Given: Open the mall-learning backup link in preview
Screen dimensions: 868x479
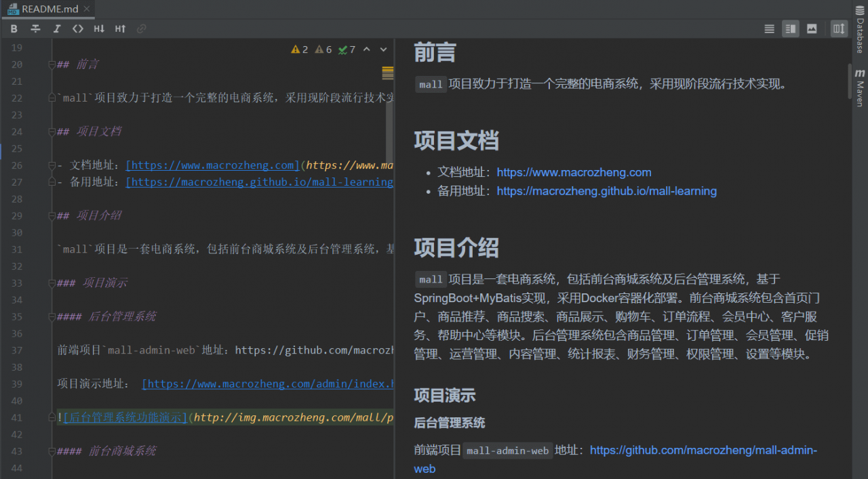Looking at the screenshot, I should 606,191.
